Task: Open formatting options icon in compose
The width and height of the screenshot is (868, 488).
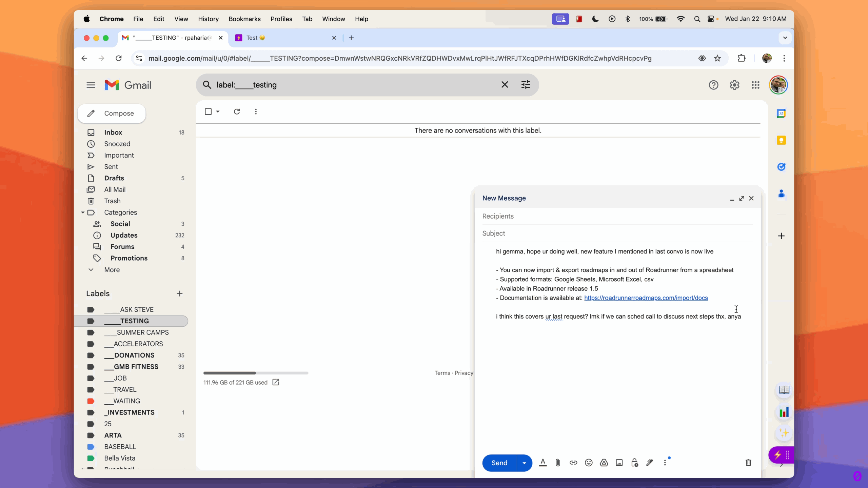Action: tap(542, 463)
